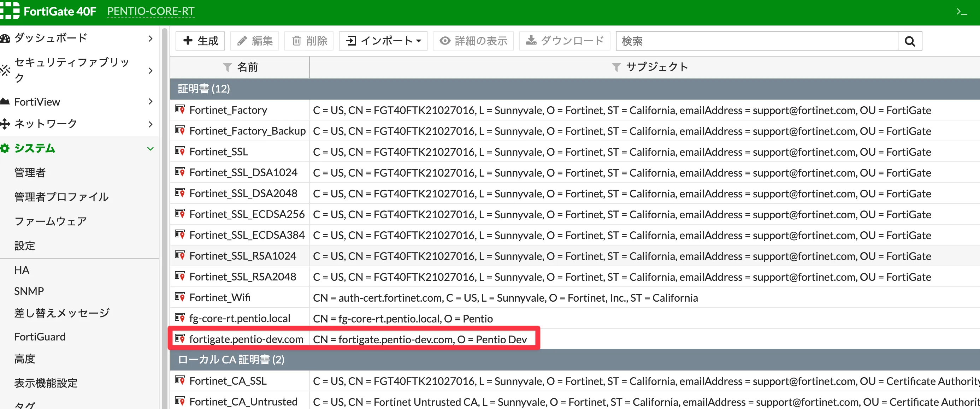Open 表示機能設定 menu item
980x409 pixels.
coord(46,383)
